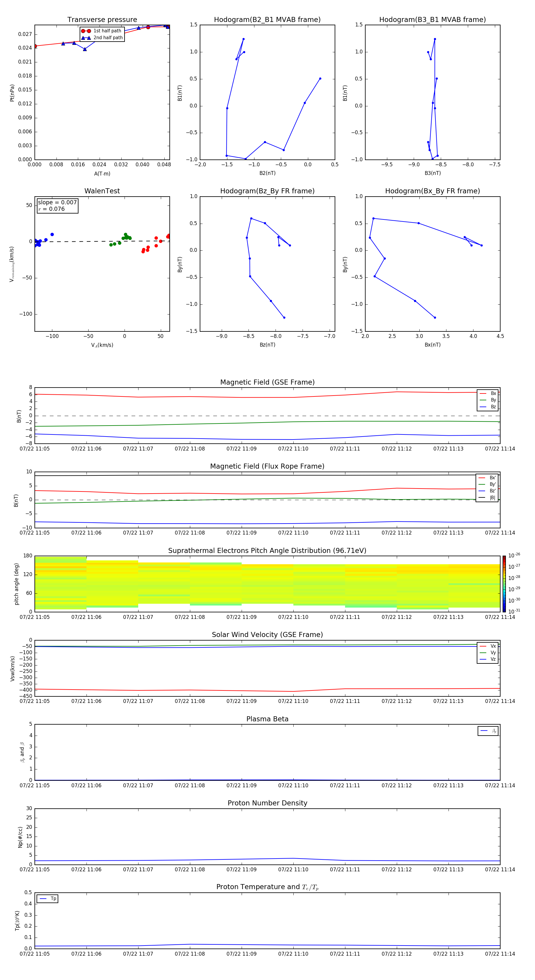Click the |B| legend entry in Flux Rope plot
The height and width of the screenshot is (980, 535).
pyautogui.click(x=487, y=498)
